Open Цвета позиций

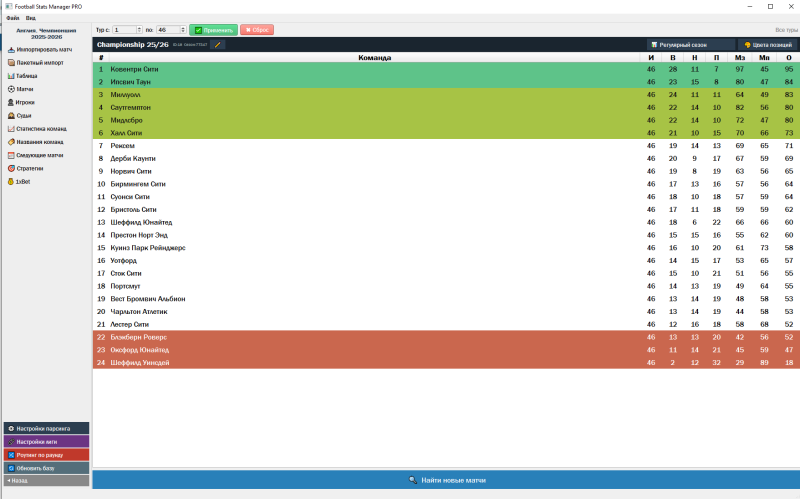767,45
